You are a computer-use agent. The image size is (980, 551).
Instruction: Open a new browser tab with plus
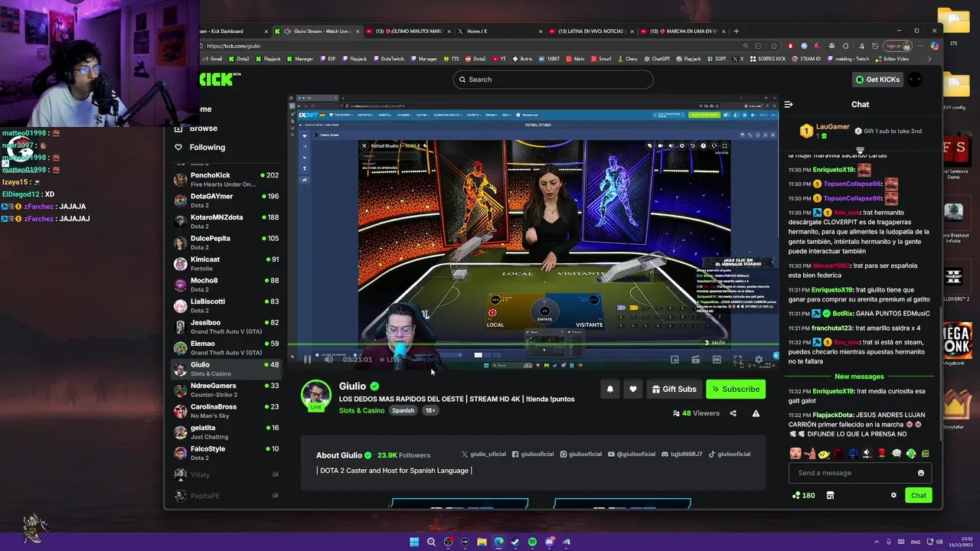click(x=736, y=31)
